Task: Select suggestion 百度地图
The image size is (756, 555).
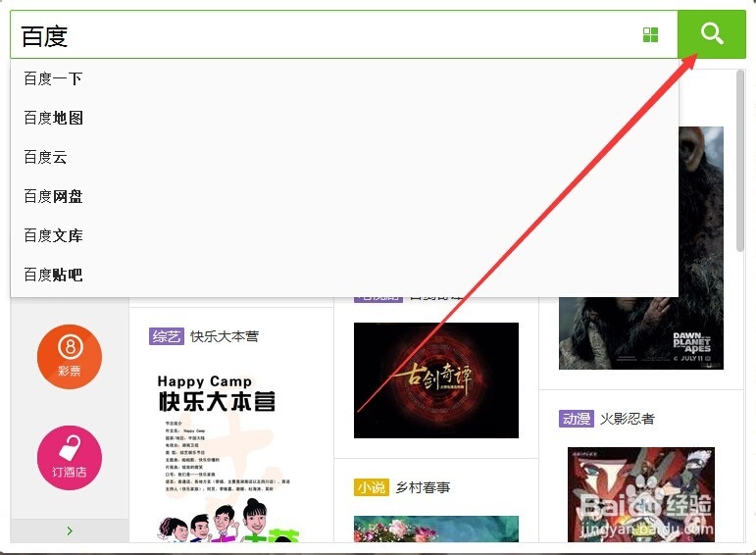Action: click(344, 118)
